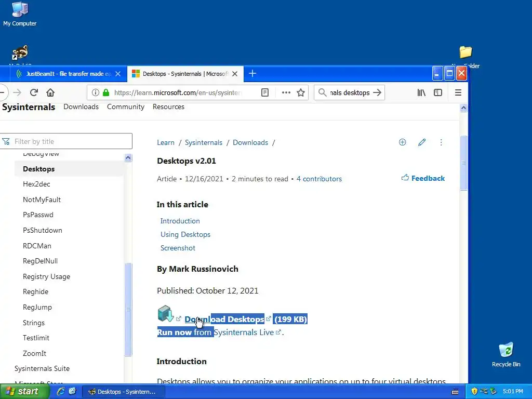
Task: Click the sidebar list scroll-up arrow
Action: (128, 158)
